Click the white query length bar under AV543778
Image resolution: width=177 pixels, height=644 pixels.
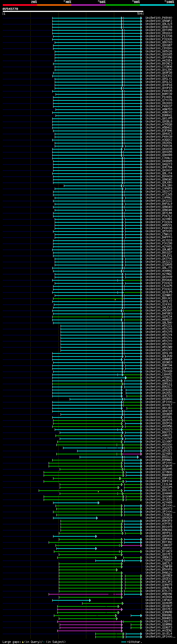pos(73,11)
